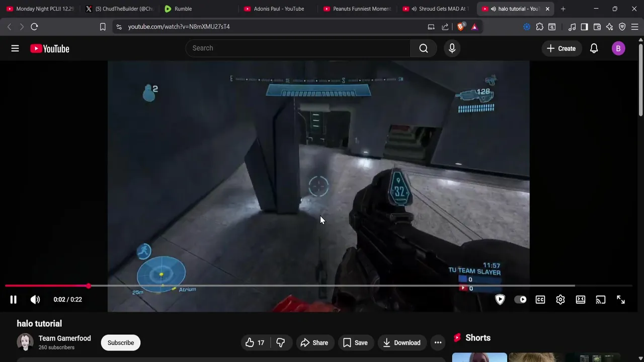This screenshot has width=644, height=362.
Task: Open the YouTube guide hamburger menu
Action: coord(15,48)
